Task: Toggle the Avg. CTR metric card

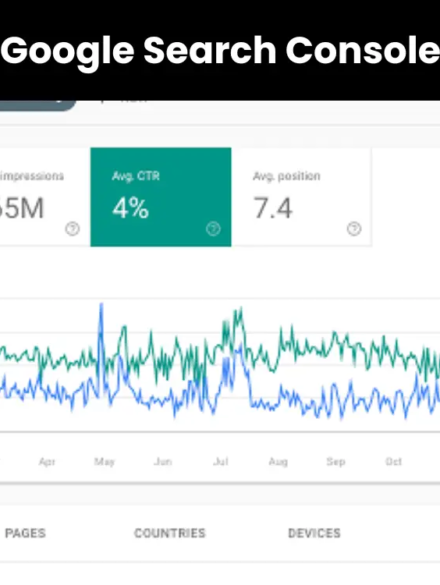Action: [161, 197]
